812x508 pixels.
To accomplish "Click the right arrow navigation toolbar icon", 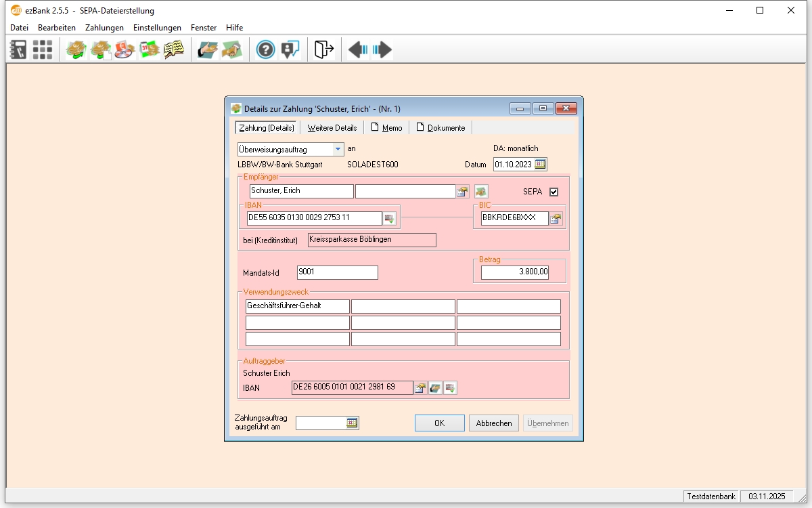I will (x=382, y=49).
